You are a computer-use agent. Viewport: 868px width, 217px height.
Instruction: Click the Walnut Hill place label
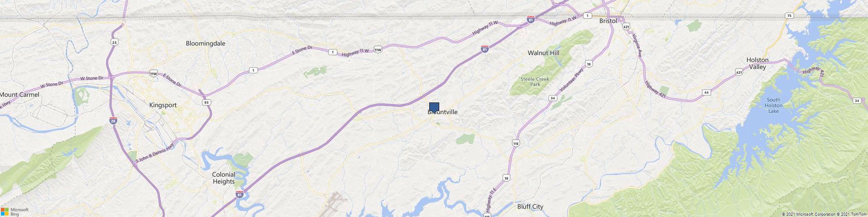point(543,53)
